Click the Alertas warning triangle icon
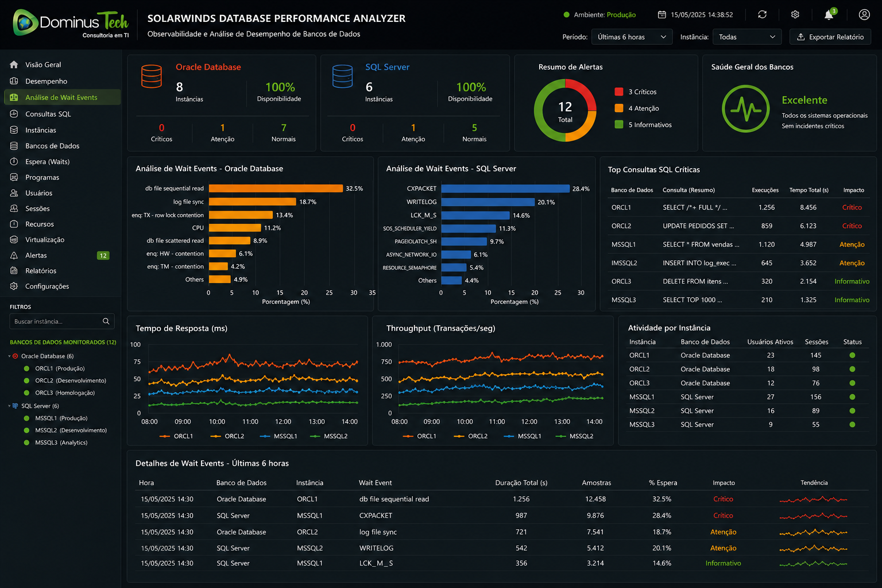The image size is (882, 588). pyautogui.click(x=14, y=255)
